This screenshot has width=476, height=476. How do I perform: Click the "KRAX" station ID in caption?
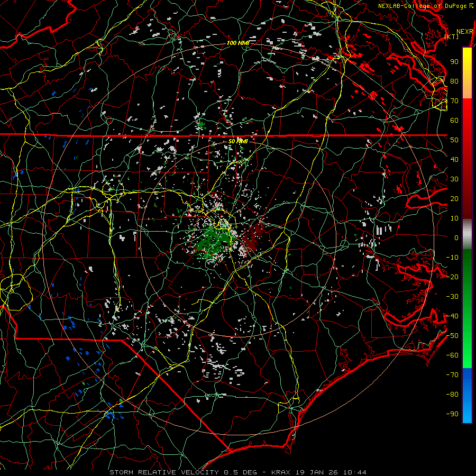[280, 472]
